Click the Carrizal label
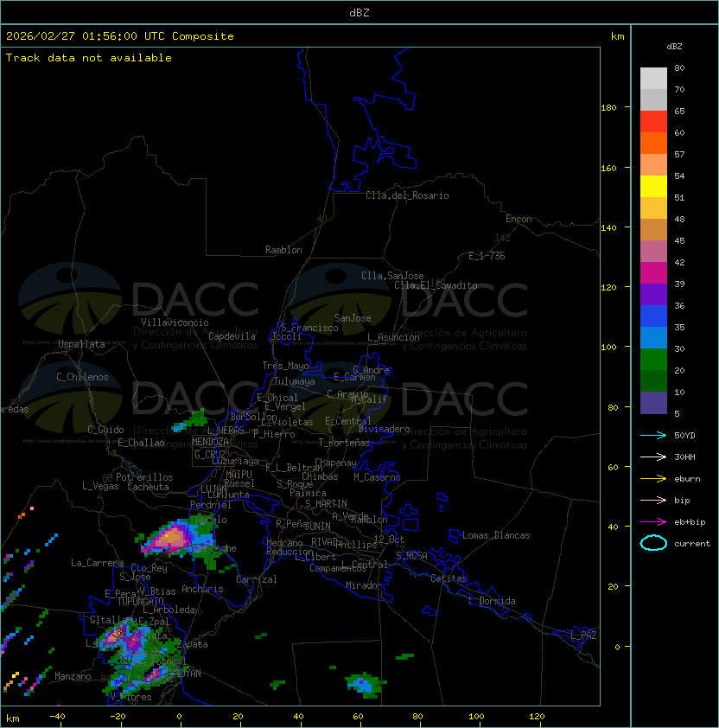719x728 pixels. (x=257, y=579)
